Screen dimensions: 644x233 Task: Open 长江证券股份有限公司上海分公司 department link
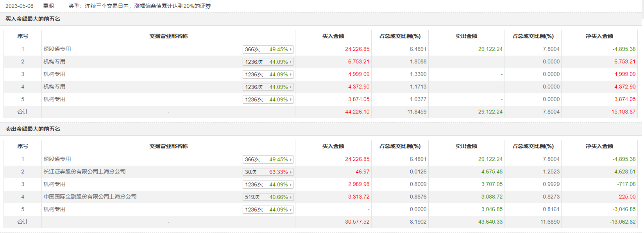pos(84,172)
